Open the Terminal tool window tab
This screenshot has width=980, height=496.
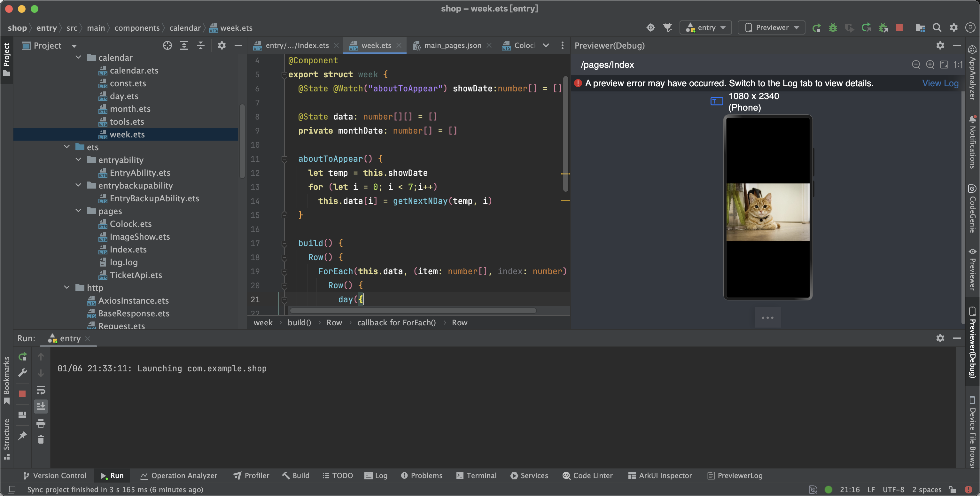476,476
